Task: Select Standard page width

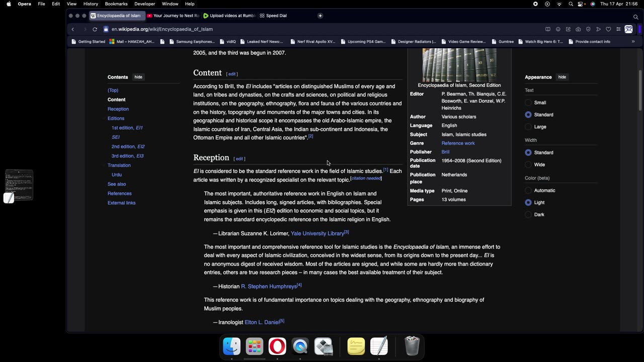Action: point(528,152)
